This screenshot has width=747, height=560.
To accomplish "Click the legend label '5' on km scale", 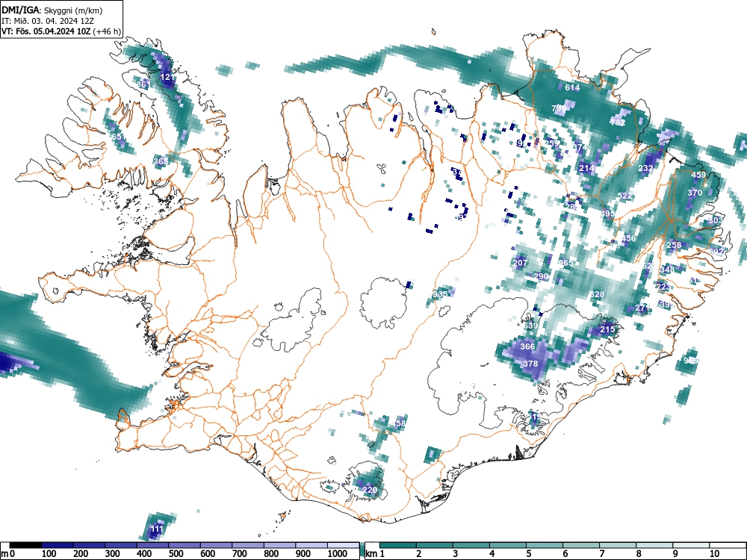I will point(528,554).
